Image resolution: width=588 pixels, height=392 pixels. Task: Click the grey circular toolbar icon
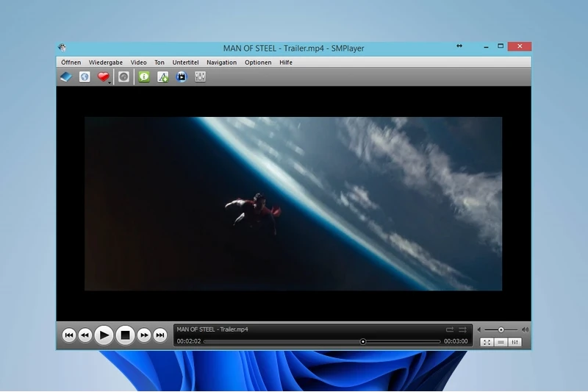pyautogui.click(x=123, y=77)
